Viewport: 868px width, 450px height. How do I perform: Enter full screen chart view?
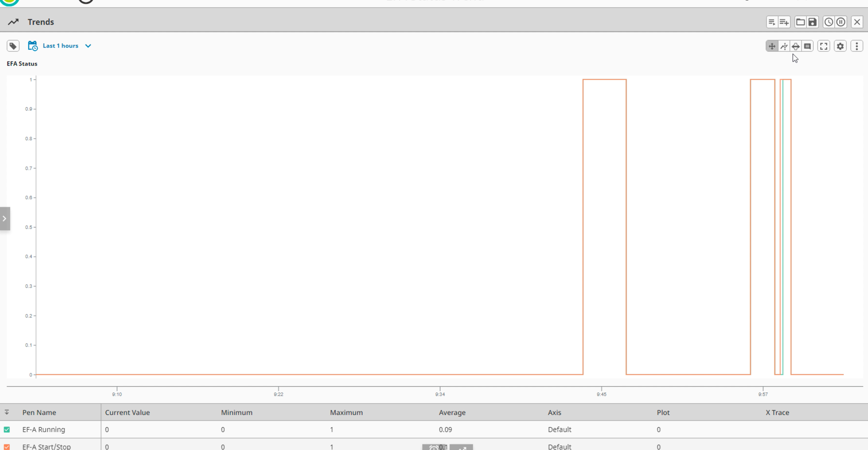coord(824,46)
